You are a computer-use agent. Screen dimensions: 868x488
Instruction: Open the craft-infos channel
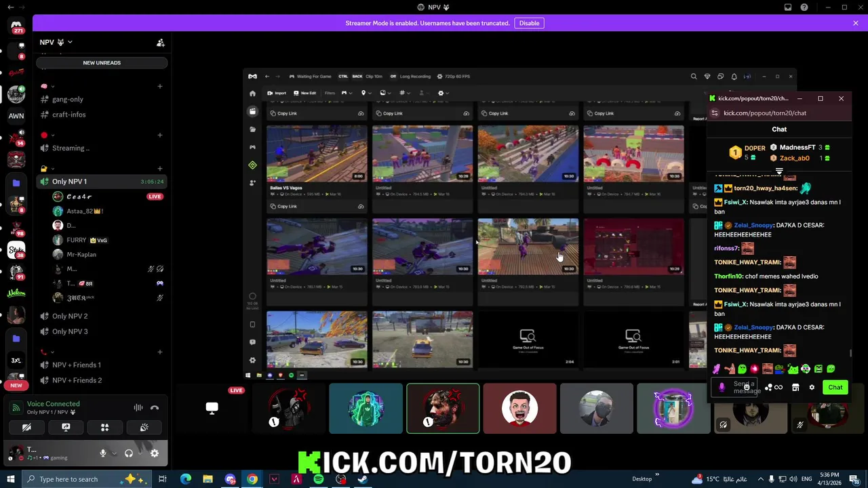pos(69,115)
